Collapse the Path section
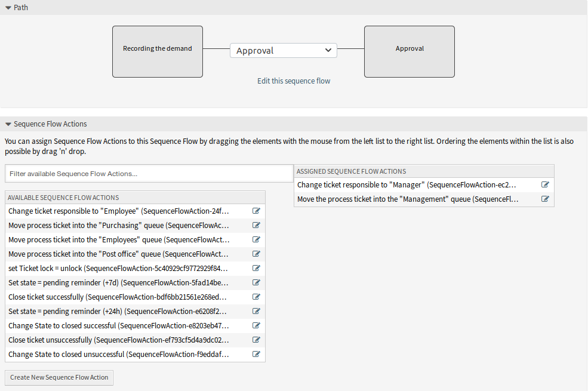588x391 pixels. pyautogui.click(x=8, y=8)
